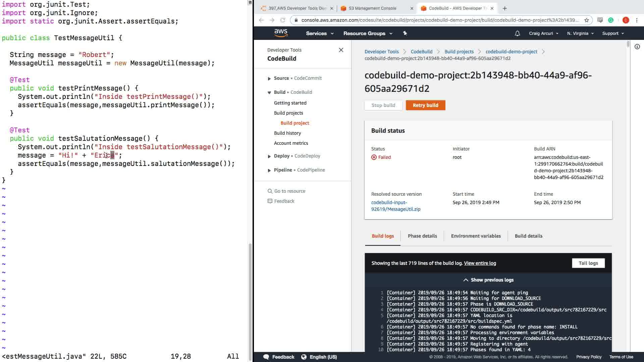Switch to the Environment variables tab

(476, 236)
